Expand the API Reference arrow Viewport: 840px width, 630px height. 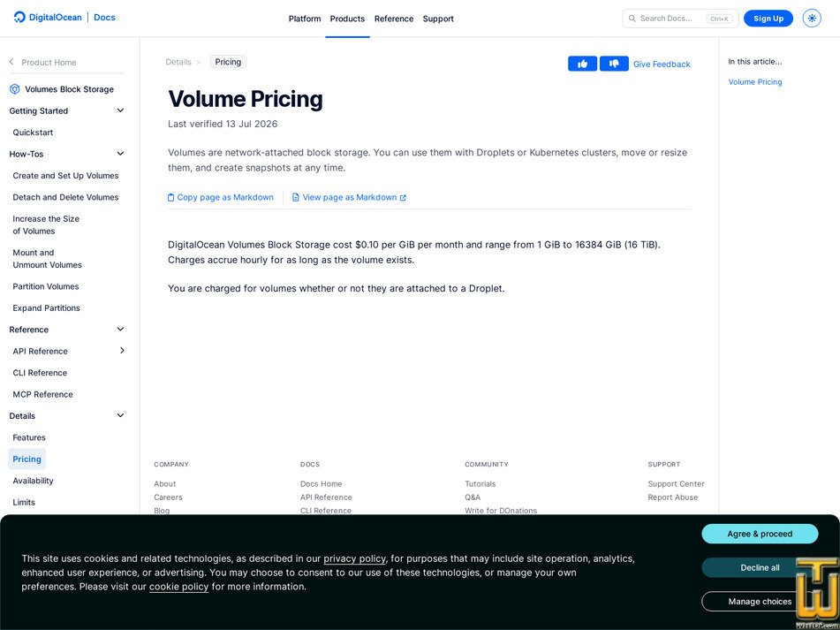tap(122, 351)
